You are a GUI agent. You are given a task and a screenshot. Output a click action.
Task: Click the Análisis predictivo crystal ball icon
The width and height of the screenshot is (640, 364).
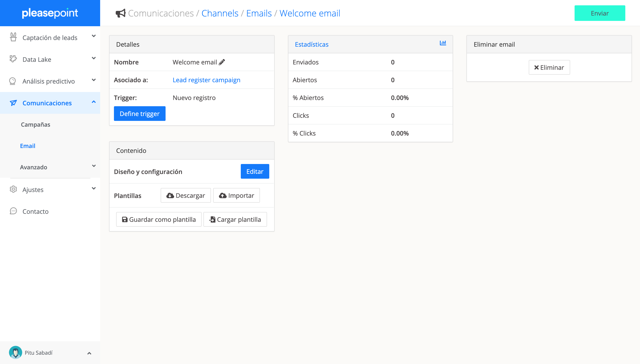(12, 81)
